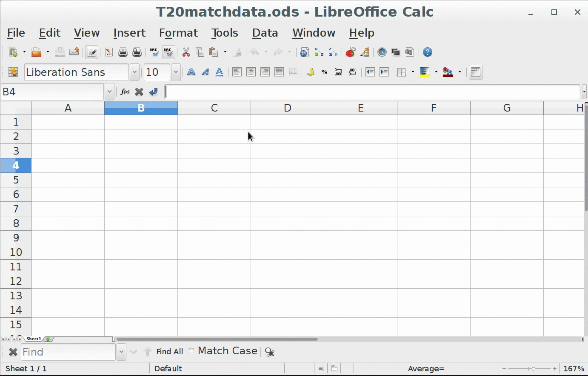Click into the Find text field
The height and width of the screenshot is (376, 588).
[68, 352]
